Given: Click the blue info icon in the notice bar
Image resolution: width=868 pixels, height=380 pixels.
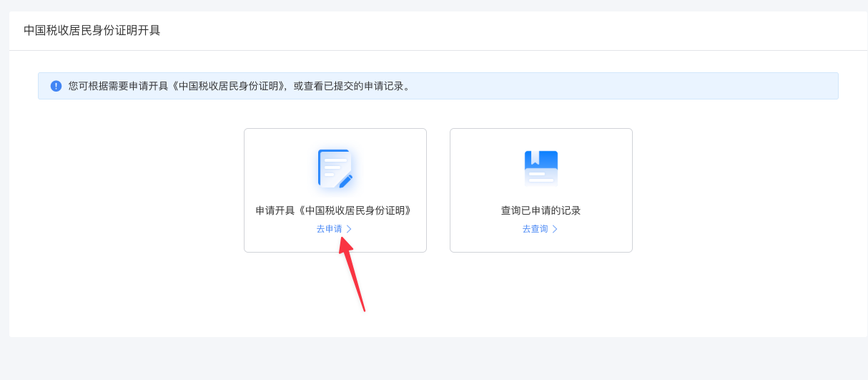Looking at the screenshot, I should [x=56, y=86].
